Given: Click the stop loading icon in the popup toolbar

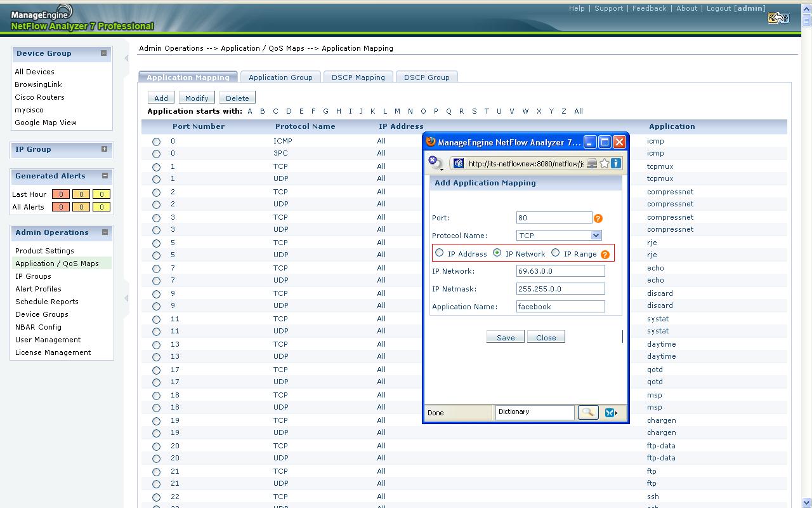Looking at the screenshot, I should (433, 161).
